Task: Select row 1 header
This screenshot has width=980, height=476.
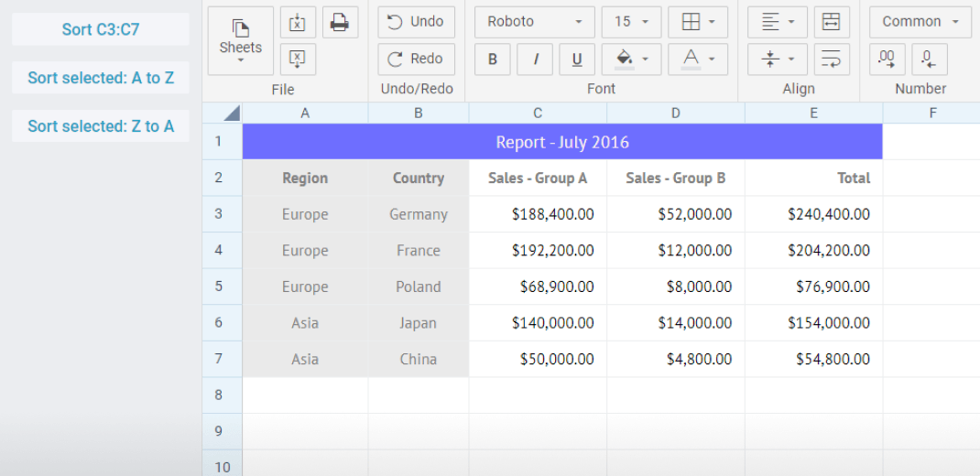Action: 222,142
